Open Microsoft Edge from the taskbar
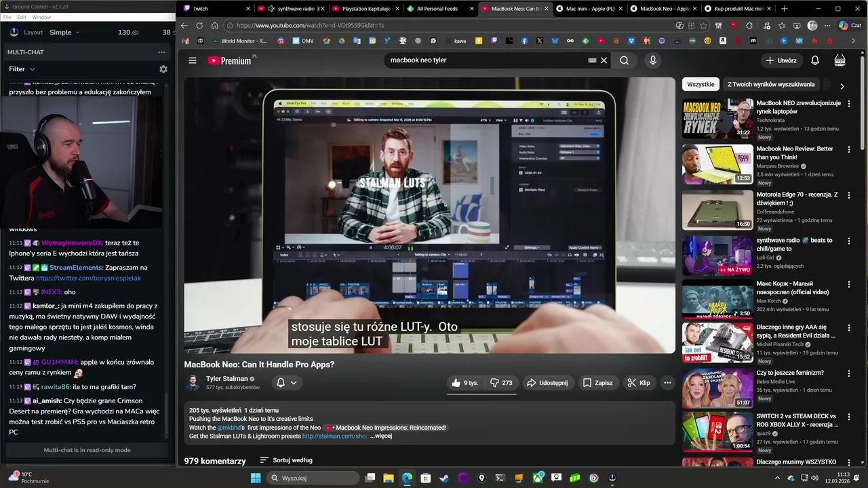Viewport: 868px width, 488px height. pyautogui.click(x=407, y=478)
